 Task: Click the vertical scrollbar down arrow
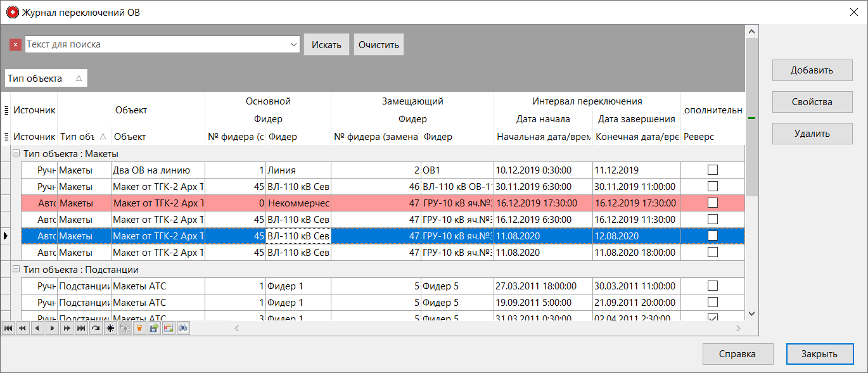[x=751, y=314]
